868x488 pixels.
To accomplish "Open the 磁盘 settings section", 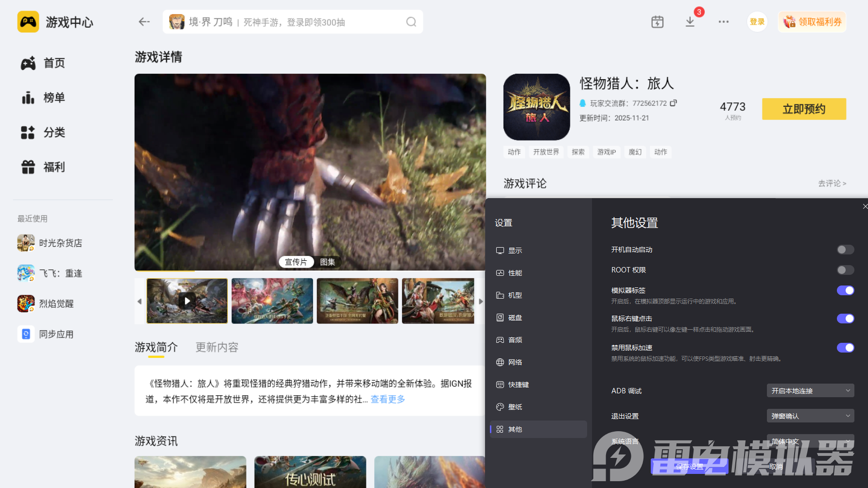I will (515, 318).
